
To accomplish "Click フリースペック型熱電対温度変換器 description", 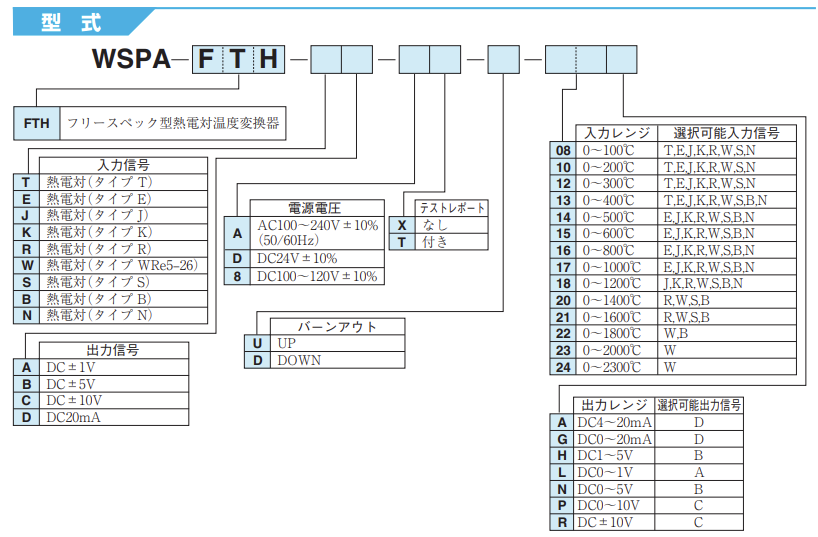I will click(x=173, y=123).
